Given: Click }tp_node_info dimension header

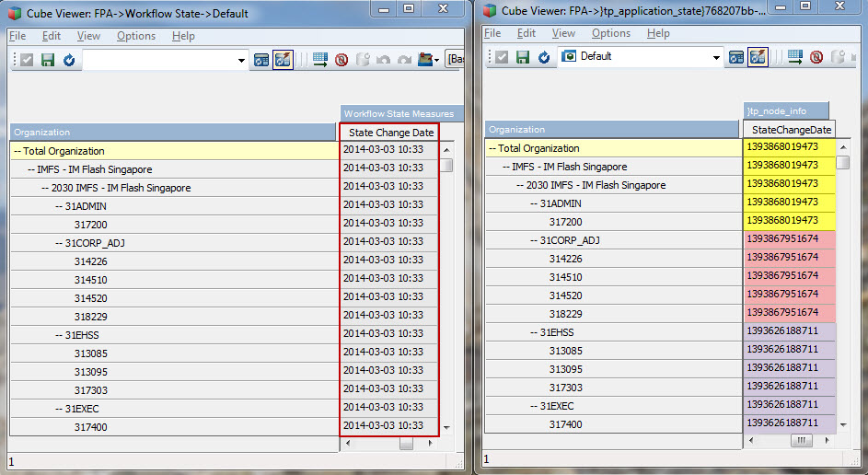Looking at the screenshot, I should (x=786, y=110).
